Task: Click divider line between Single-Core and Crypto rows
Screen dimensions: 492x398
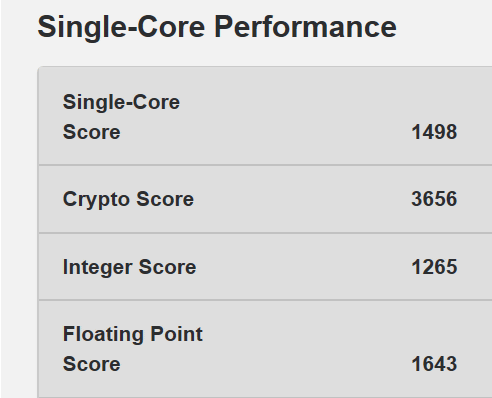Action: 265,165
